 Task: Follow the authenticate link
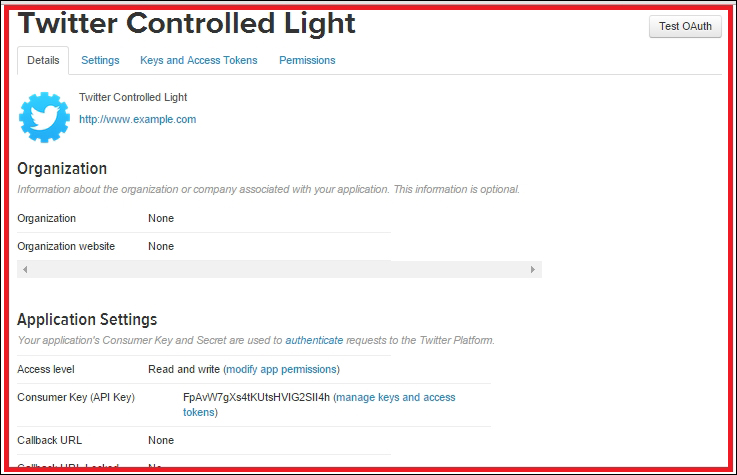[314, 340]
